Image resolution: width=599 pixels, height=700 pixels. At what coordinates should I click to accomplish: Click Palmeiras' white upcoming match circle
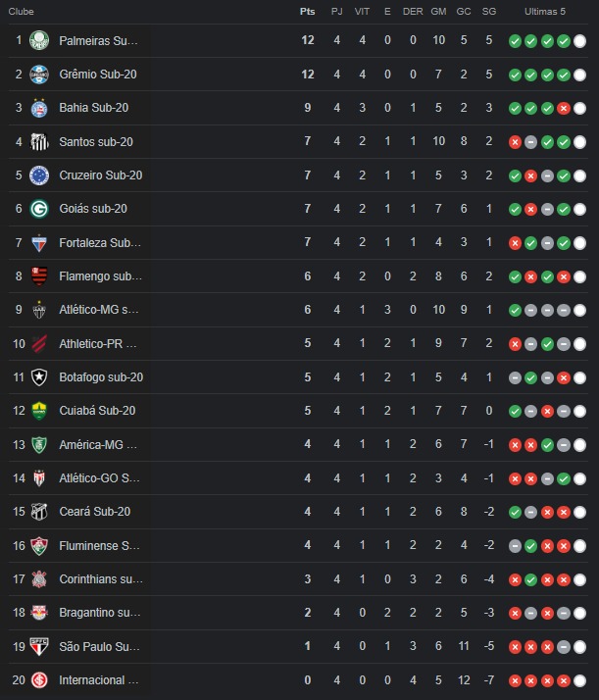point(579,41)
